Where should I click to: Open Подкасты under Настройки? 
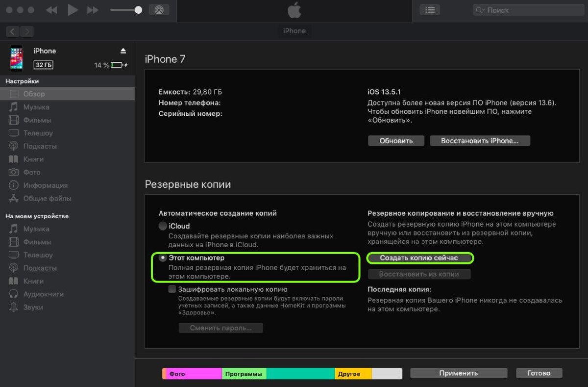[67, 146]
